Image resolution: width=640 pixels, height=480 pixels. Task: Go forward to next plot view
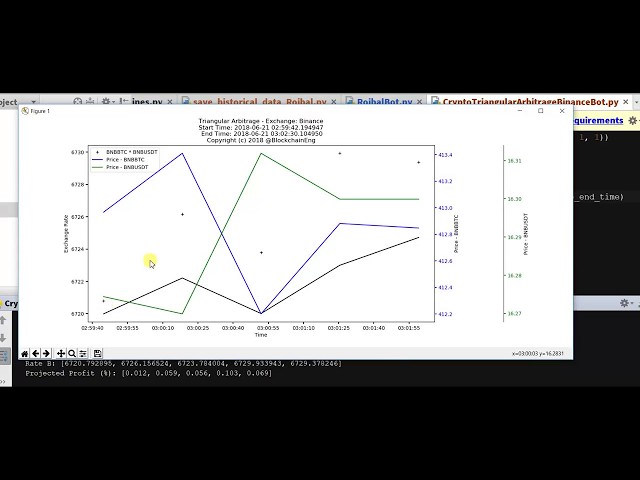click(46, 353)
